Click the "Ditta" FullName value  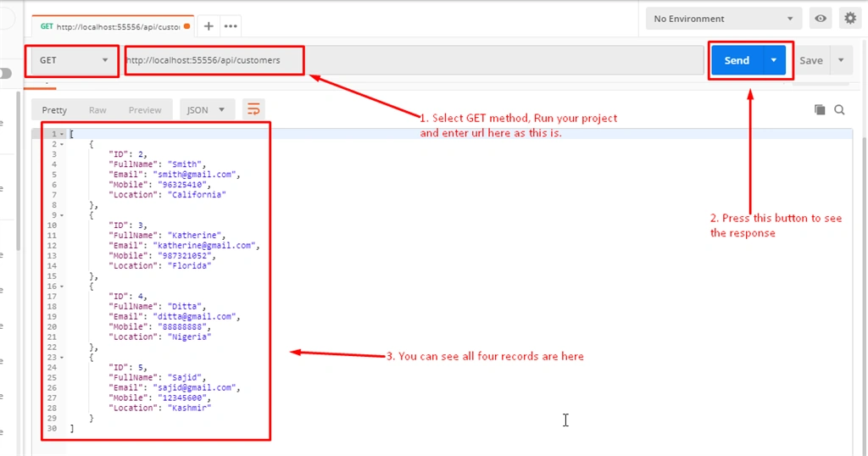pos(184,306)
